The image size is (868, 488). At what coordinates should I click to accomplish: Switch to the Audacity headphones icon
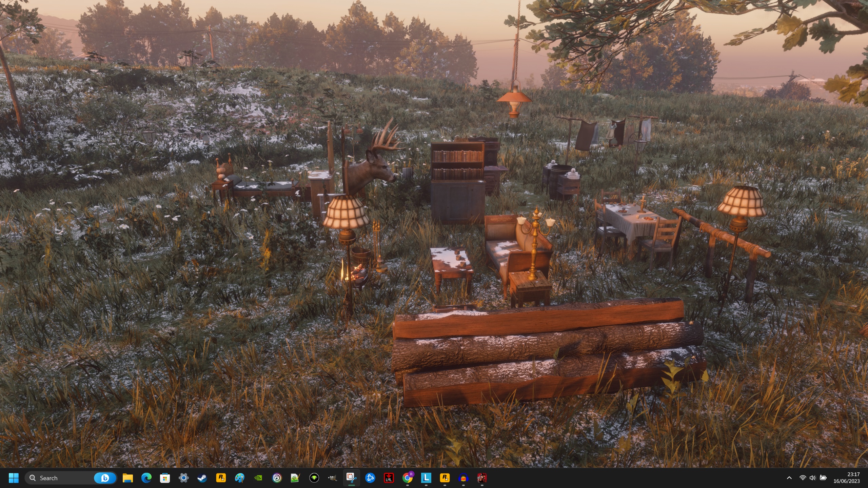point(463,478)
